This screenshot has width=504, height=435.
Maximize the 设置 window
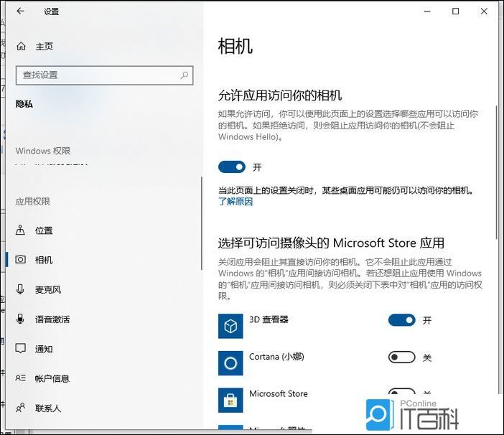455,11
